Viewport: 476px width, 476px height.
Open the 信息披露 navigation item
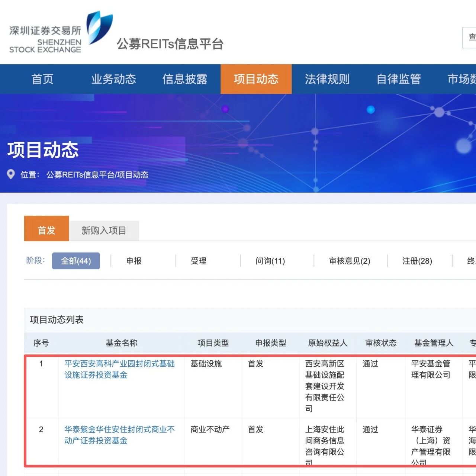tap(185, 79)
